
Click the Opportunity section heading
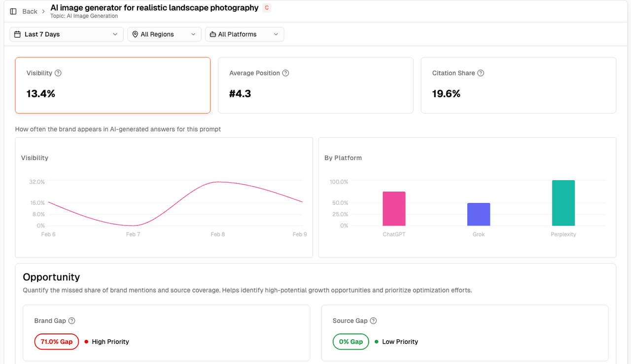(51, 277)
